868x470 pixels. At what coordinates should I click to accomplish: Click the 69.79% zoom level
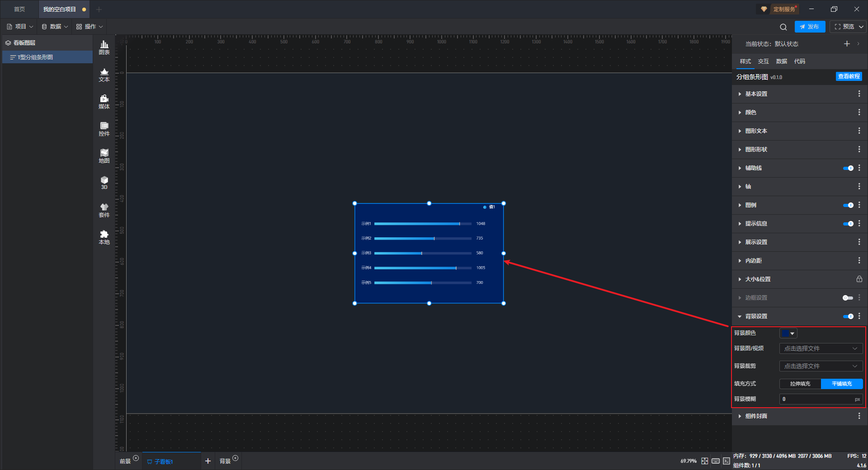[x=689, y=461]
